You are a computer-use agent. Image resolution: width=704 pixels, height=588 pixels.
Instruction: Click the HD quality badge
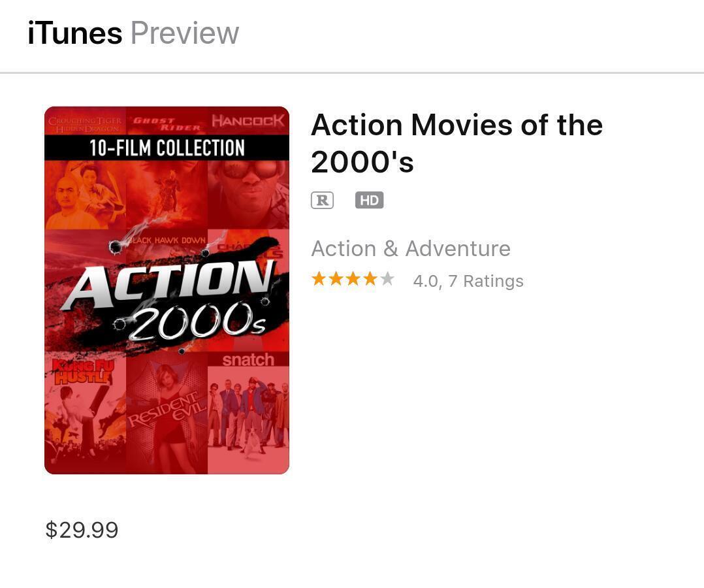coord(369,201)
